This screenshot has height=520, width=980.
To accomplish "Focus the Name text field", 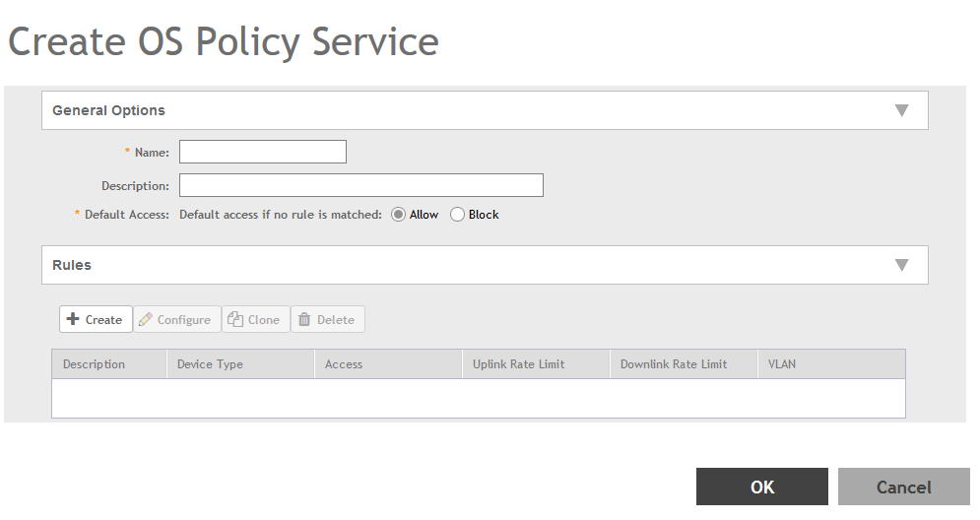I will (x=262, y=152).
